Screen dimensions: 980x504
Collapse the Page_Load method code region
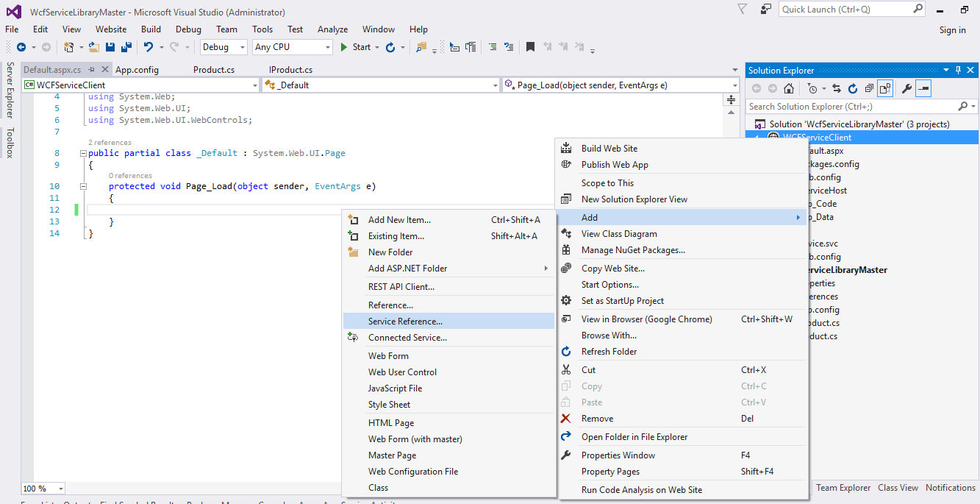[x=82, y=187]
